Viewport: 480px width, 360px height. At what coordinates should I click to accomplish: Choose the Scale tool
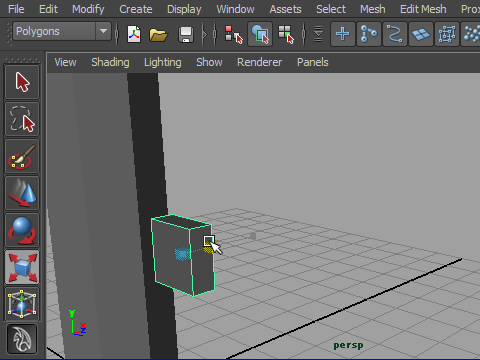point(22,267)
